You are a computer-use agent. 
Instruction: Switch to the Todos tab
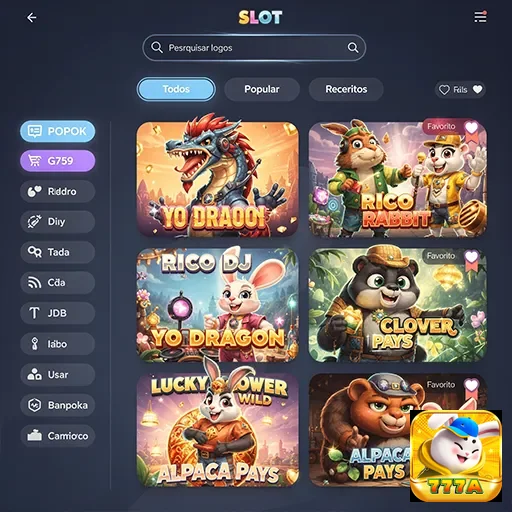point(176,89)
